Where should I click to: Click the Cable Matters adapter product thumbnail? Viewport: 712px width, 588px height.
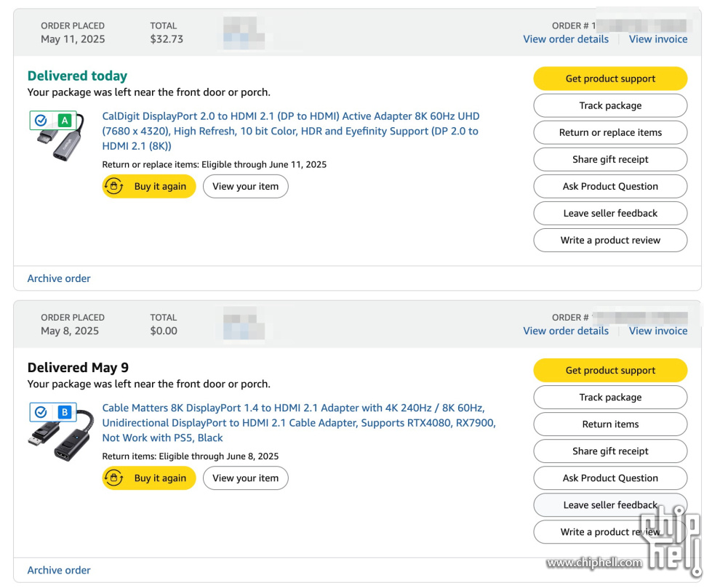point(61,432)
